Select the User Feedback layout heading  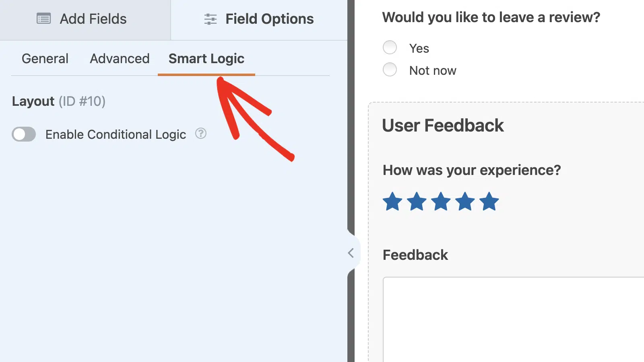(x=443, y=125)
